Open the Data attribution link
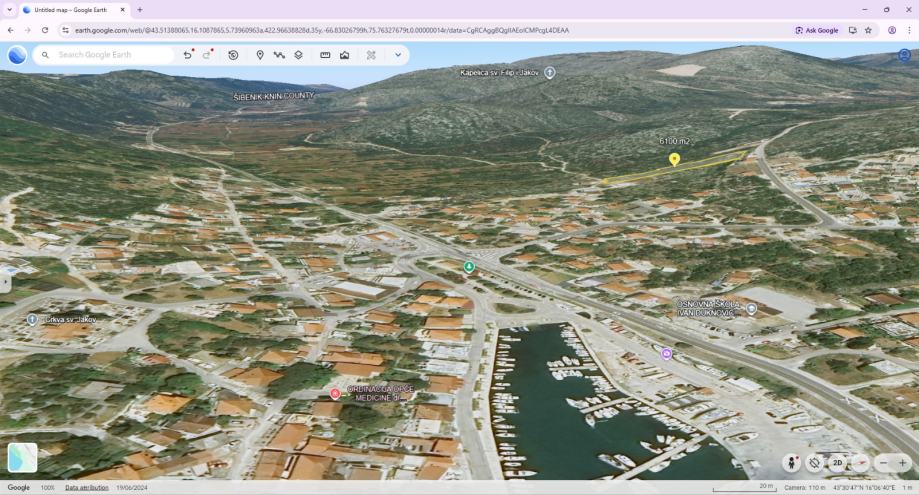The width and height of the screenshot is (919, 495). [x=87, y=487]
